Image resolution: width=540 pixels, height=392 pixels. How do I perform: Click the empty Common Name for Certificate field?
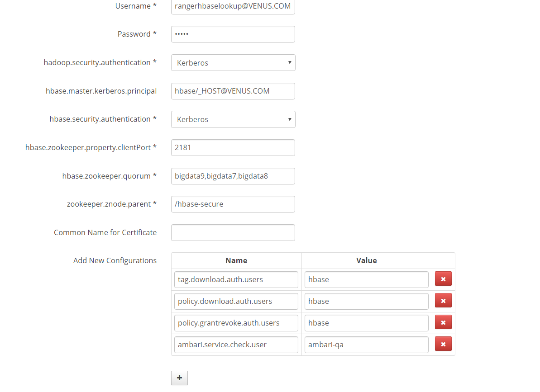233,232
